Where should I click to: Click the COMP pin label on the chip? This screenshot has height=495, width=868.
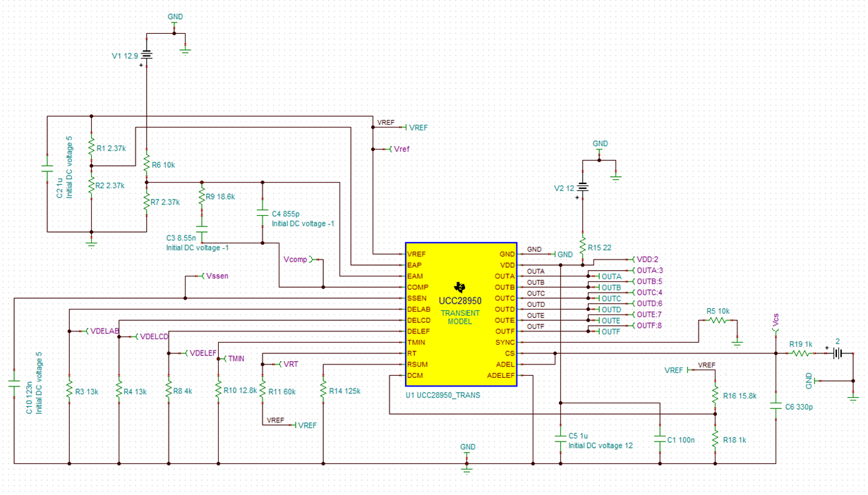pos(417,287)
